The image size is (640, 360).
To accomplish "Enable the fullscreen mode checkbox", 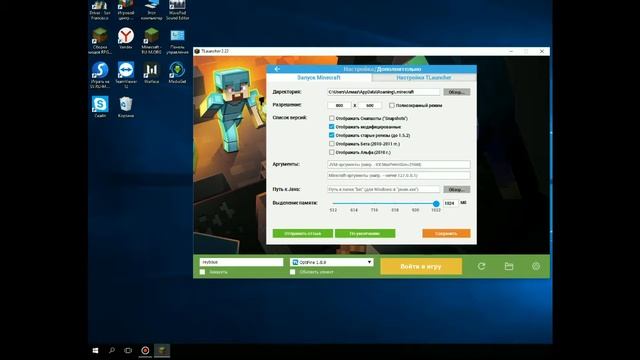I will [x=391, y=105].
